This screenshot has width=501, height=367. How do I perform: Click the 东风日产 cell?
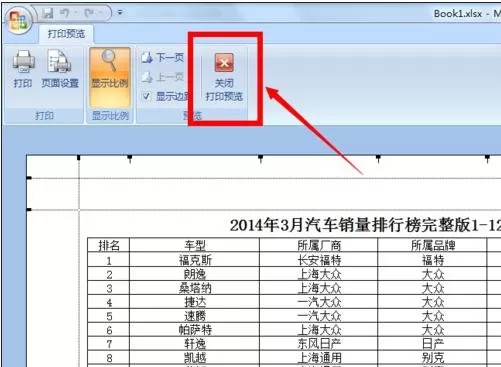coord(319,344)
